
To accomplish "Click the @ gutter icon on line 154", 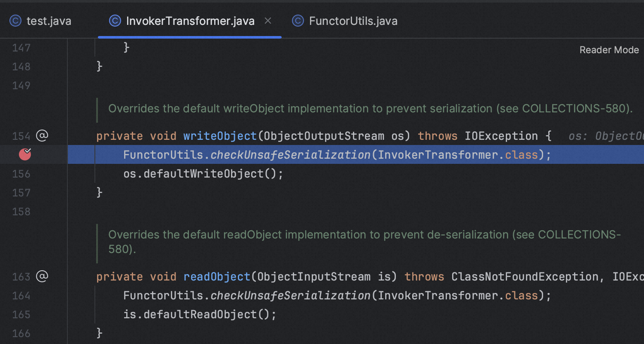I will pyautogui.click(x=42, y=136).
